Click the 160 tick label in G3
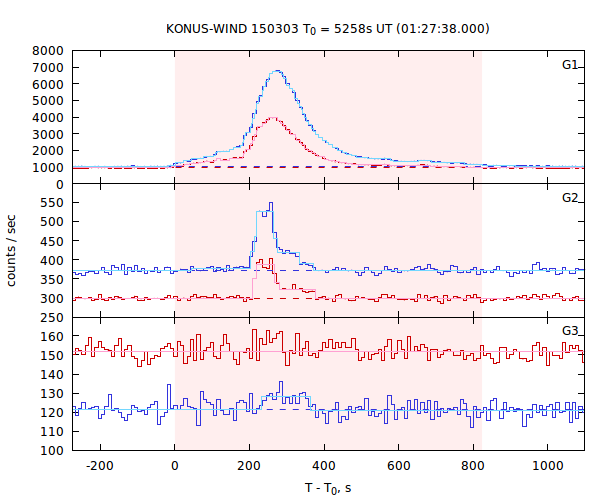 [52, 337]
